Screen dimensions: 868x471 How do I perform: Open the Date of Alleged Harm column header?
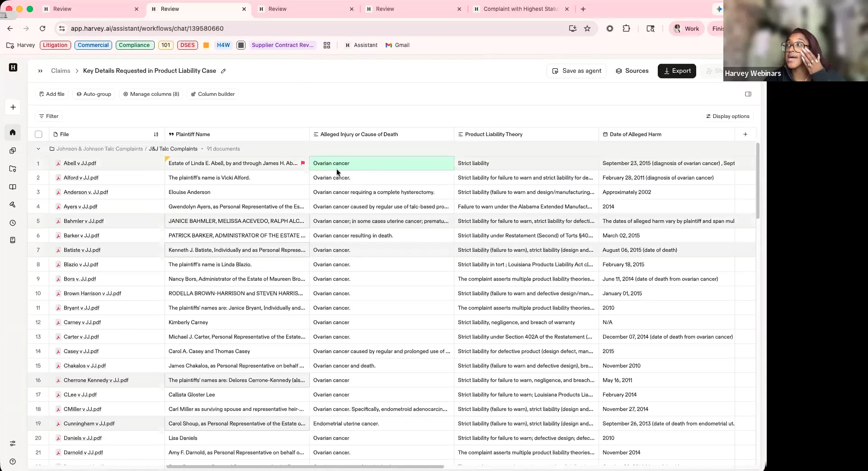pos(667,134)
